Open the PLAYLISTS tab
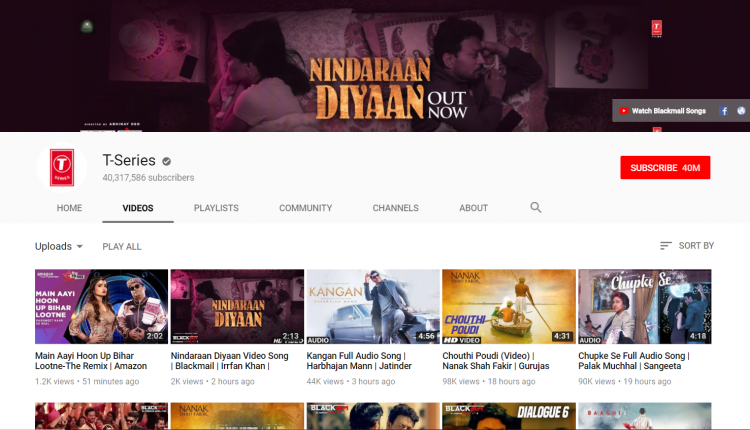 [x=216, y=208]
